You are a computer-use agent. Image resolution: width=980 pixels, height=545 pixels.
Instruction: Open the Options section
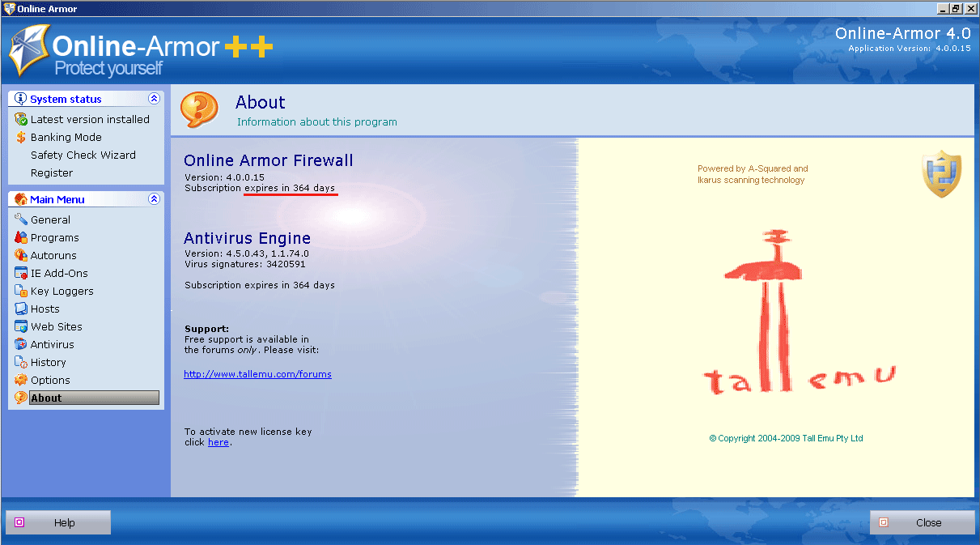[x=50, y=380]
